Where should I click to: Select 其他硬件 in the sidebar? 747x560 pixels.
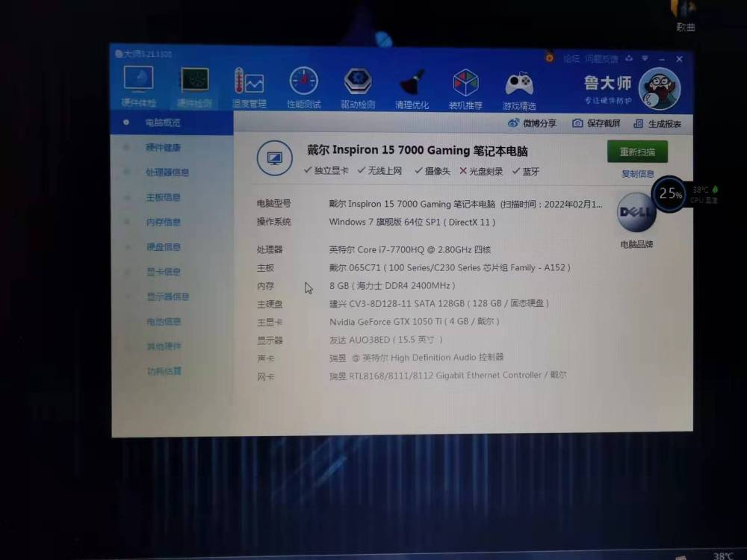point(164,346)
